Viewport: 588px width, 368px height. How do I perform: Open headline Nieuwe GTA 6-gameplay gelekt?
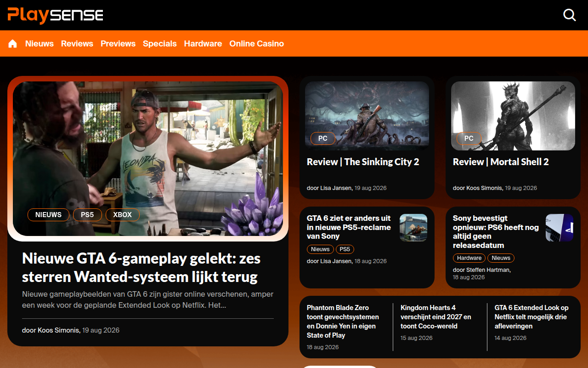coord(141,268)
